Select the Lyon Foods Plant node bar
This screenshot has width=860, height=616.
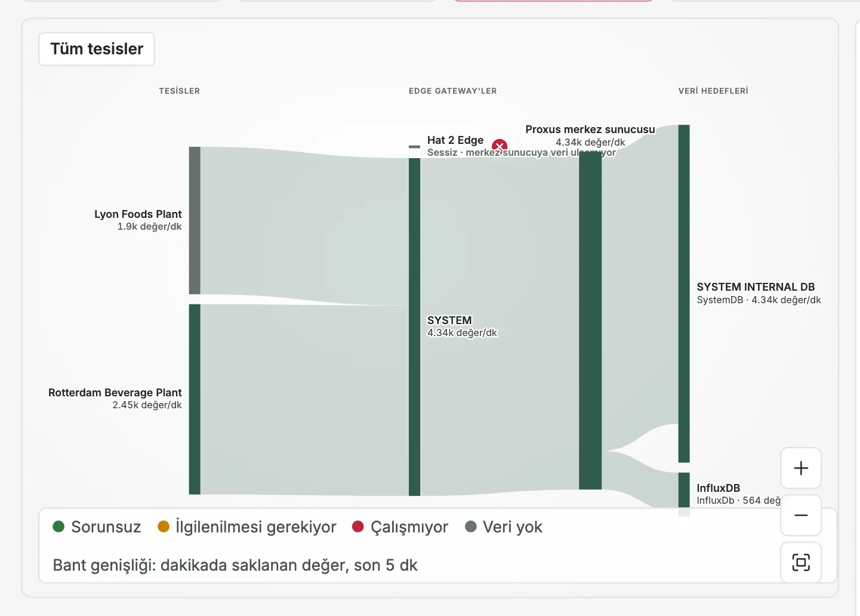click(x=195, y=220)
